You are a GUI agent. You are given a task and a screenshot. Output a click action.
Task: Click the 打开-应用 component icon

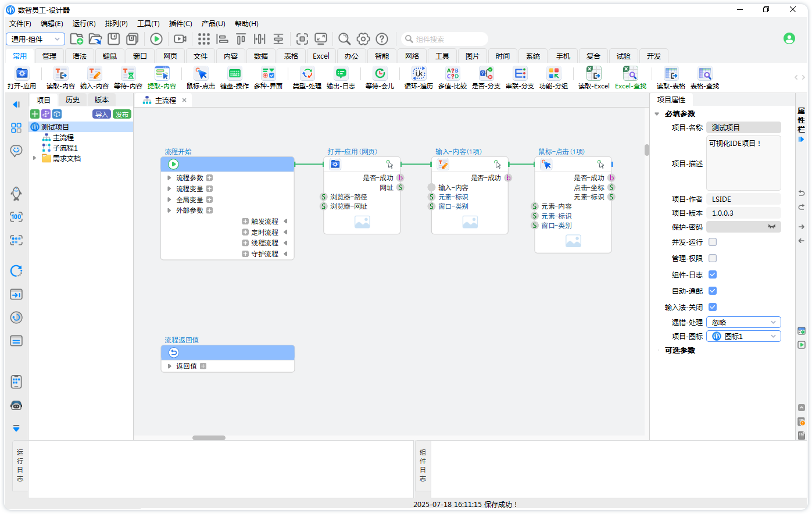click(22, 74)
